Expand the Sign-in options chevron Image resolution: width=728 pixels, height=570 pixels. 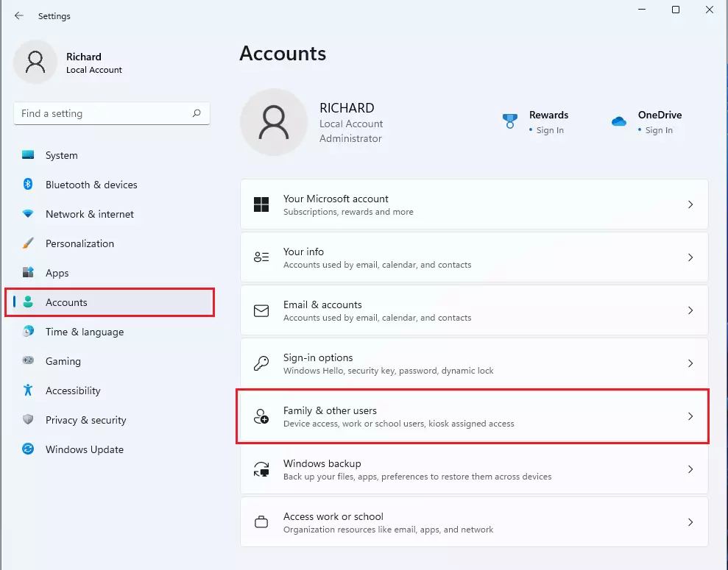tap(690, 363)
